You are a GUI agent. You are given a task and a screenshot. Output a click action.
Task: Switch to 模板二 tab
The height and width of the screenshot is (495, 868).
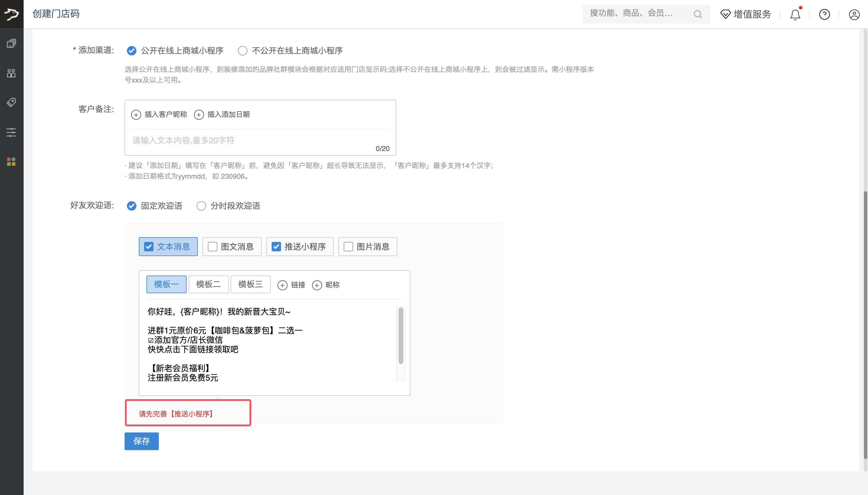208,284
